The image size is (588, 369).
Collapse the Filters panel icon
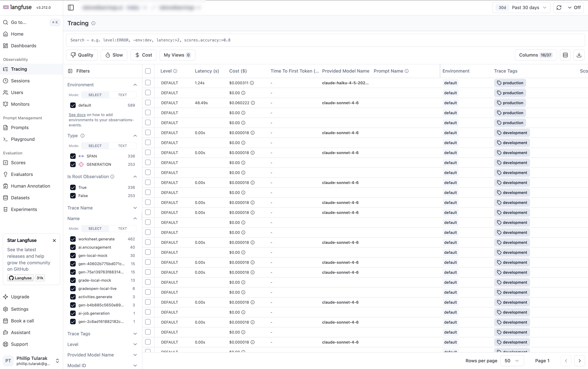point(70,71)
